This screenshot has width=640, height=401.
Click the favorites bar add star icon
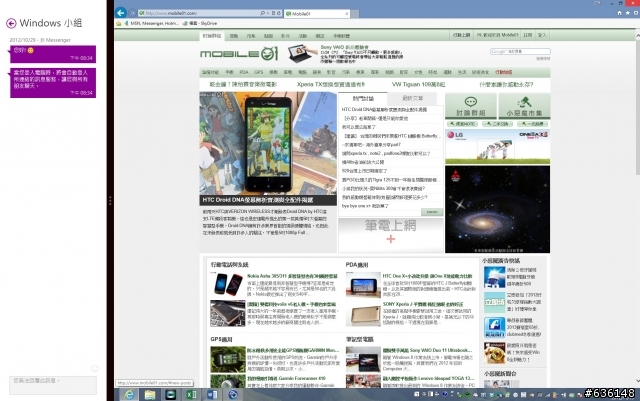click(119, 24)
